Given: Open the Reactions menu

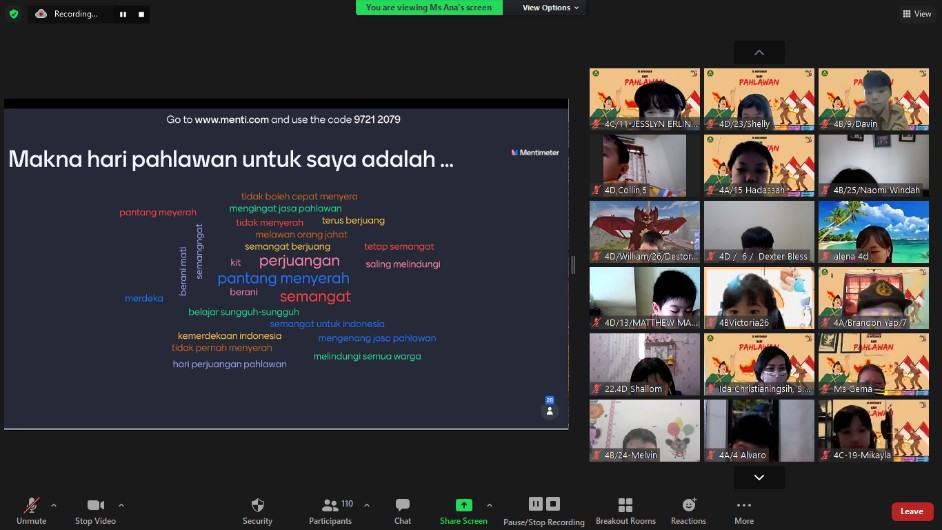Looking at the screenshot, I should [688, 506].
